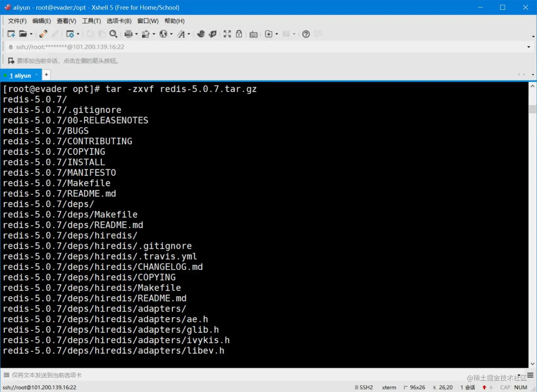Click the '1 会话' status entry
Screen dimensions: 537x392
(468, 388)
